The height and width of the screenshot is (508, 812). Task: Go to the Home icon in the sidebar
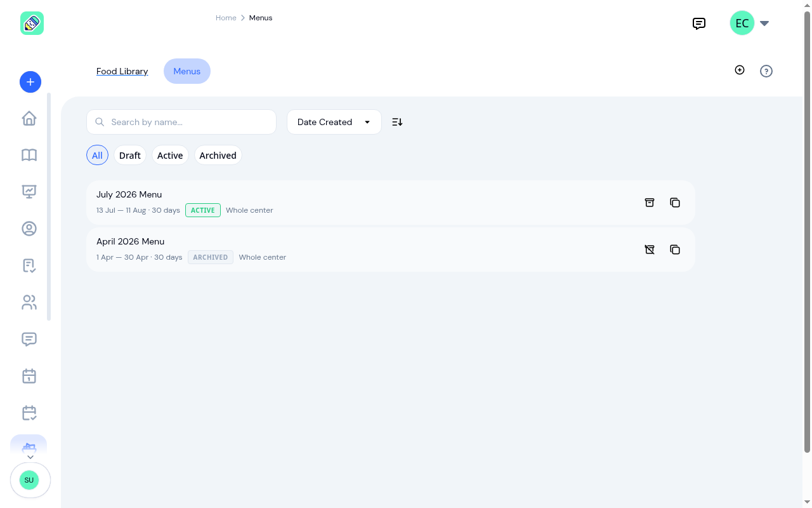tap(29, 119)
